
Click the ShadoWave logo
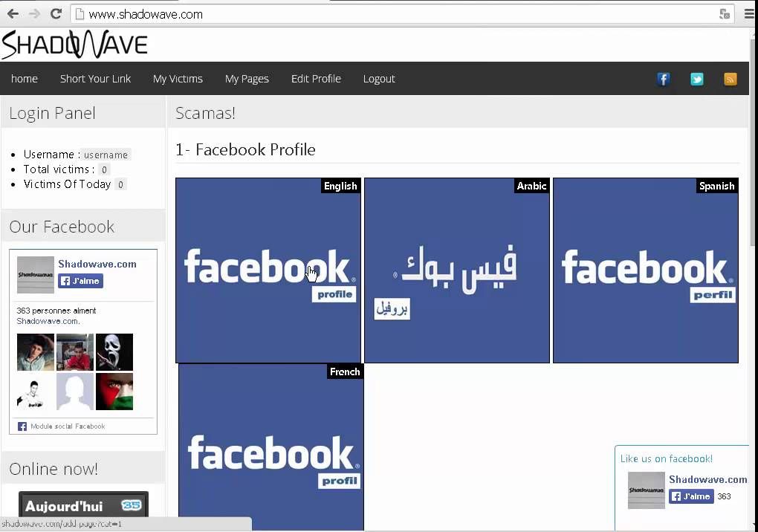pyautogui.click(x=74, y=45)
